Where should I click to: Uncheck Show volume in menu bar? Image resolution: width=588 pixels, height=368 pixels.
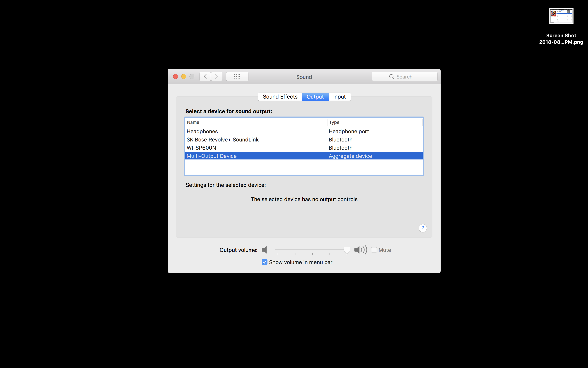tap(264, 262)
